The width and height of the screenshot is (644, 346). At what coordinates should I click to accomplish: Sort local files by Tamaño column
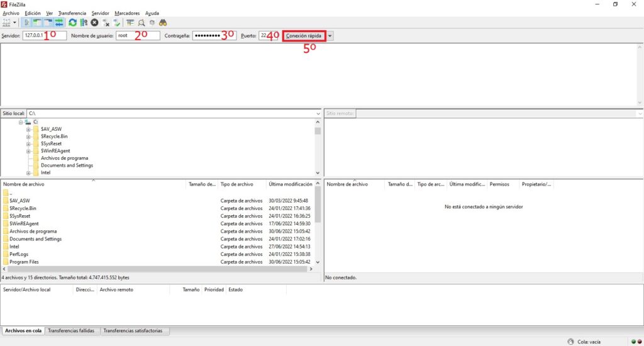(202, 184)
